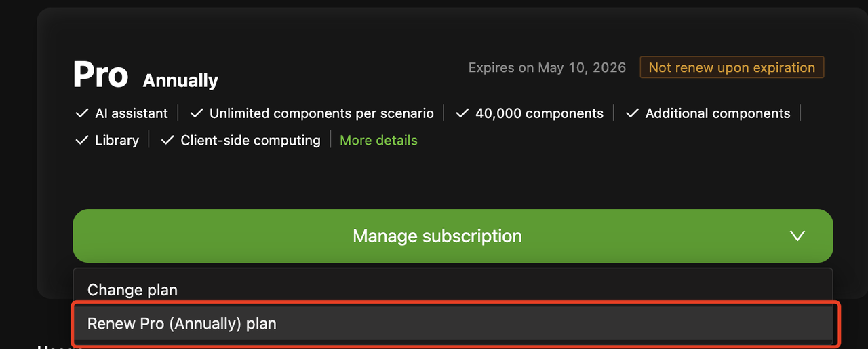This screenshot has height=349, width=868.
Task: Click the AI assistant feature label
Action: 132,113
